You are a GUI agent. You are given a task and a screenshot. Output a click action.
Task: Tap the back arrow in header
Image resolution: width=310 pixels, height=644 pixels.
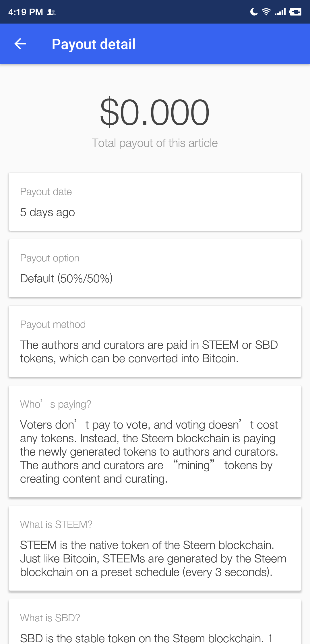click(x=20, y=44)
